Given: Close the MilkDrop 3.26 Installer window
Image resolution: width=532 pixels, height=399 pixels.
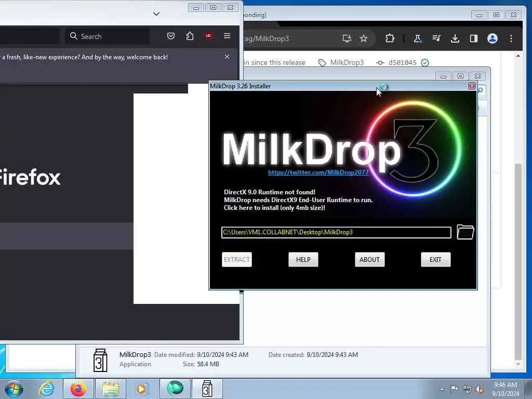Looking at the screenshot, I should click(472, 86).
